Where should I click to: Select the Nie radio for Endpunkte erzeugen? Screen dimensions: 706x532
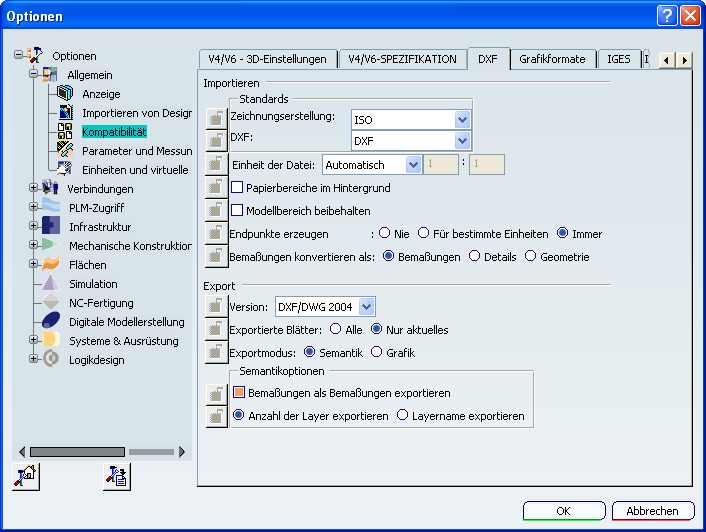(x=385, y=233)
